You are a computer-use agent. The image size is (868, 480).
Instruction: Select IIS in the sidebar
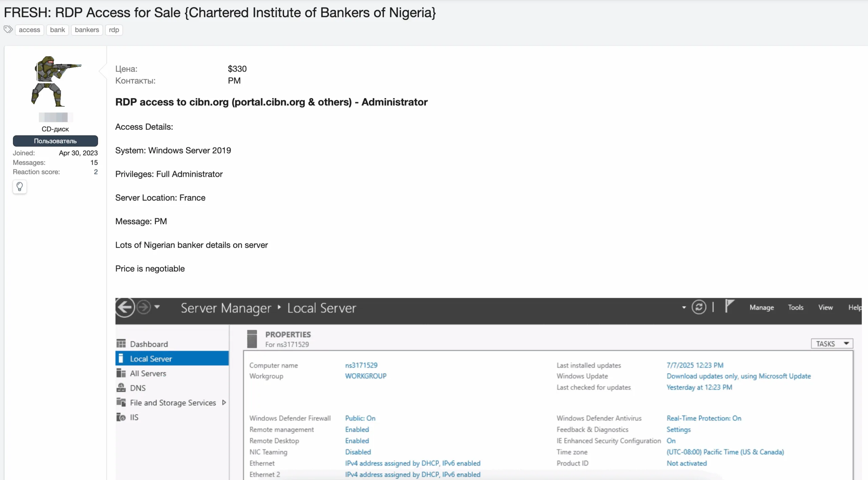(172, 417)
